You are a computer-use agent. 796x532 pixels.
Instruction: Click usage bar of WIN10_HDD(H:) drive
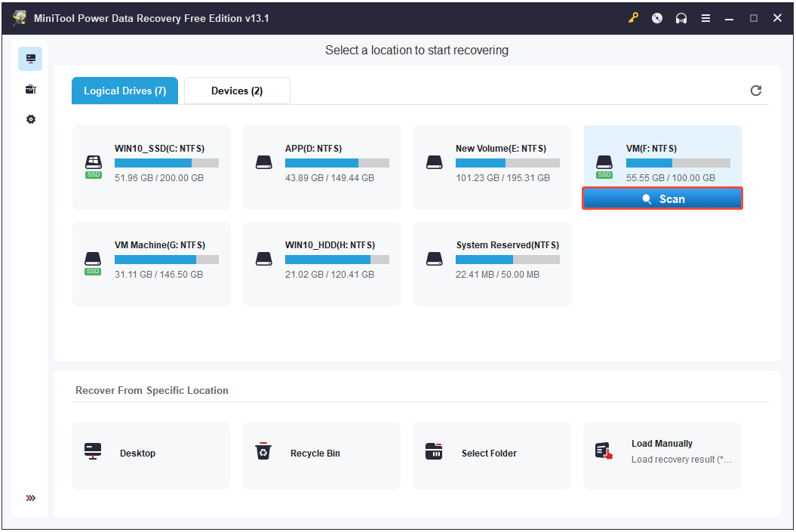click(x=337, y=260)
